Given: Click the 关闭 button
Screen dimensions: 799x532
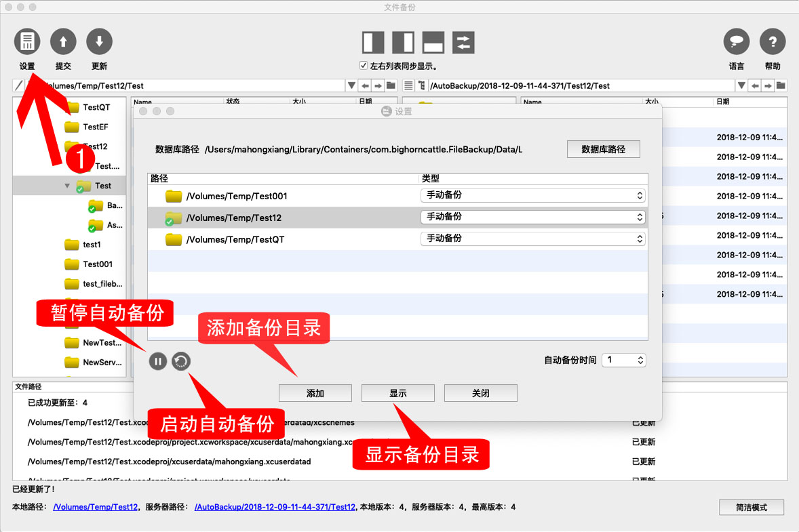Looking at the screenshot, I should [x=480, y=393].
